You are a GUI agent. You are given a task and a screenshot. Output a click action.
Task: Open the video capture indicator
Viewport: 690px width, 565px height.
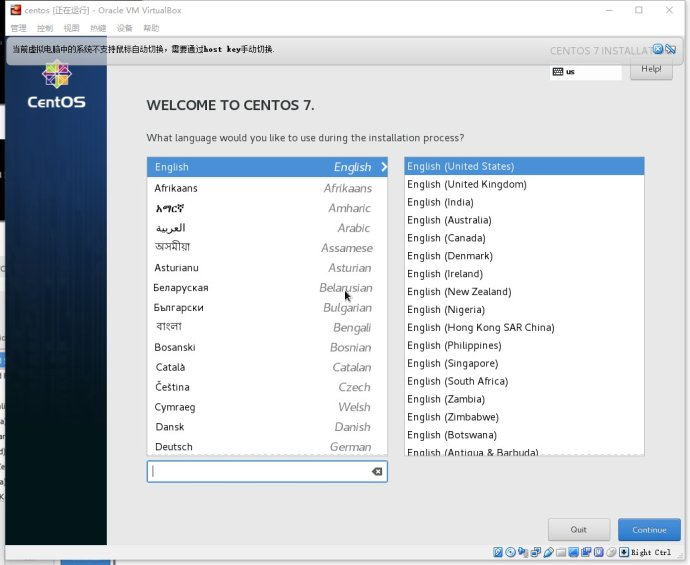(x=586, y=552)
